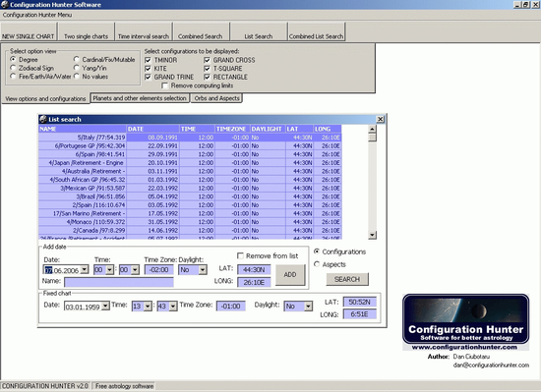Close the List search dialog
541x392 pixels.
point(380,119)
